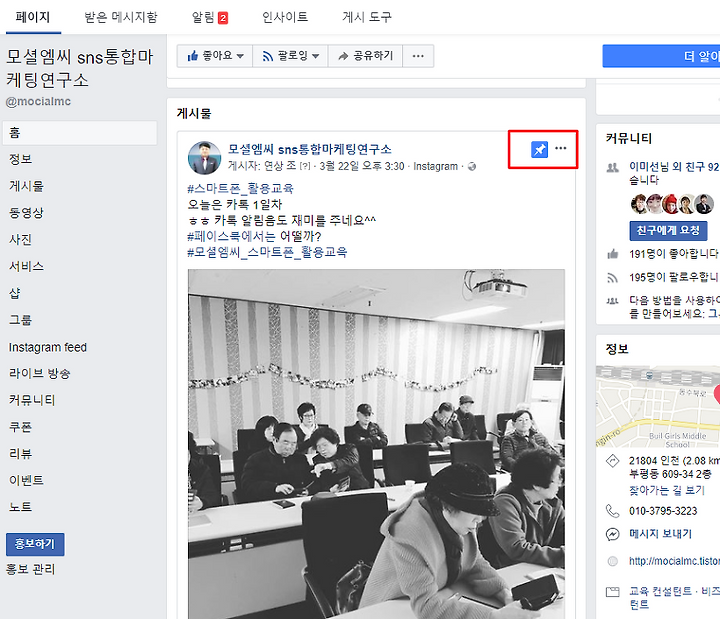Screen dimensions: 720x619
Task: Open 쿠폰 in the left sidebar
Action: click(21, 427)
